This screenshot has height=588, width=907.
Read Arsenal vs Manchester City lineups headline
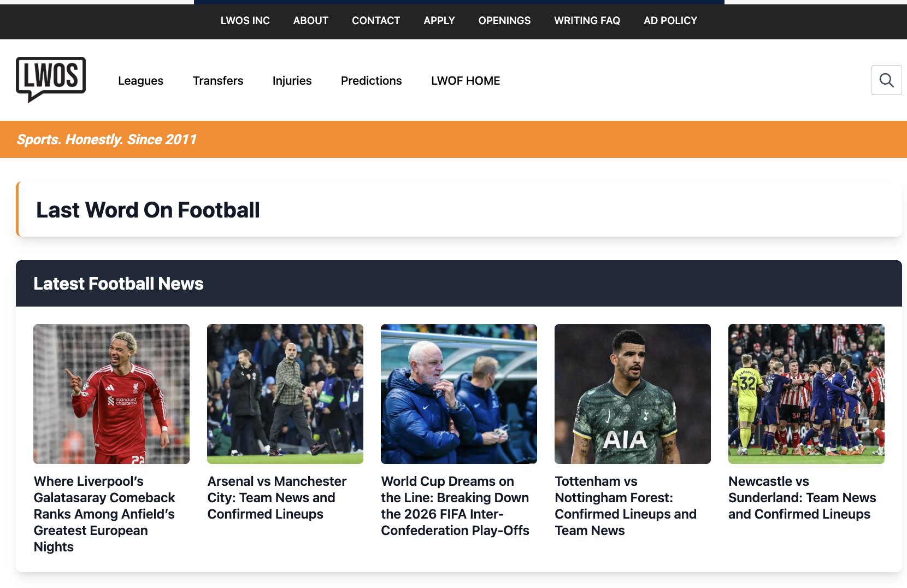[x=277, y=498]
